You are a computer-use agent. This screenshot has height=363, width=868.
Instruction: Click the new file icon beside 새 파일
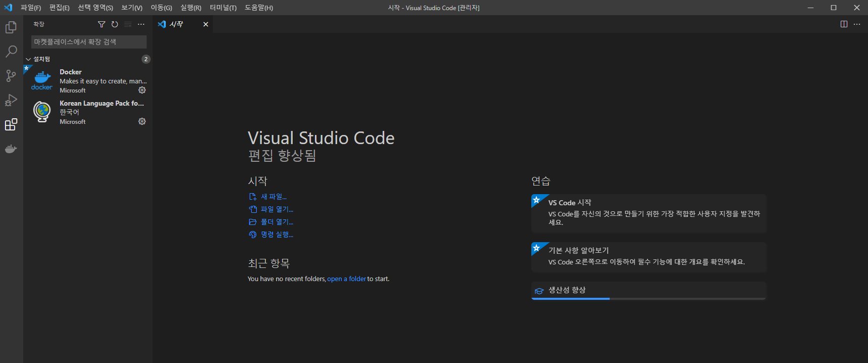[253, 197]
